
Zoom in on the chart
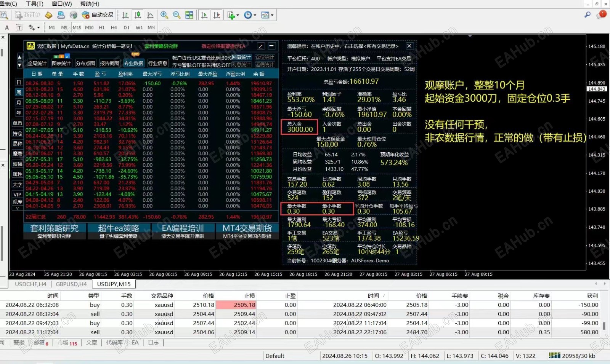(x=164, y=15)
